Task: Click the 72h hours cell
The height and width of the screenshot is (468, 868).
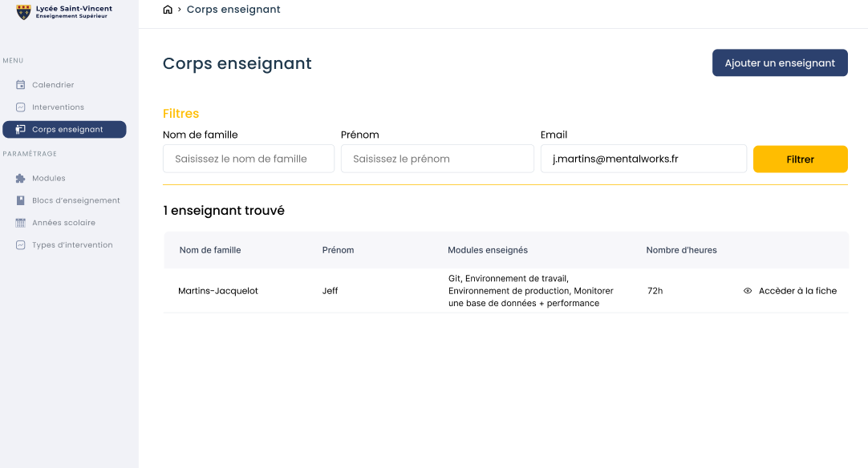Action: 655,291
